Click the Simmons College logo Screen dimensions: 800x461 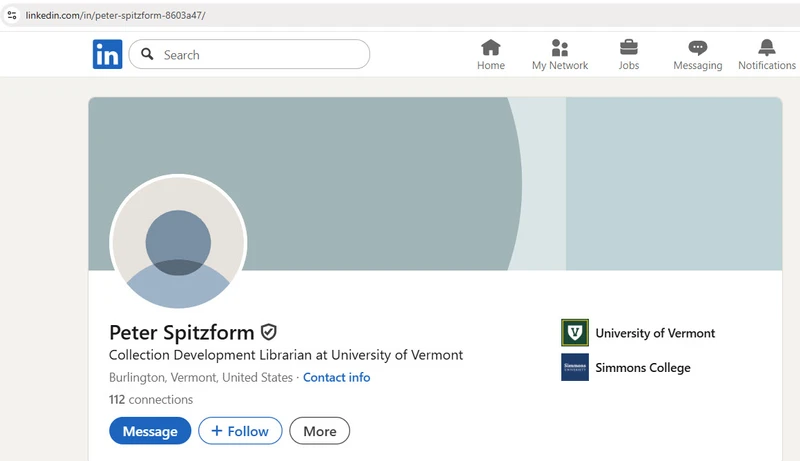coord(575,367)
